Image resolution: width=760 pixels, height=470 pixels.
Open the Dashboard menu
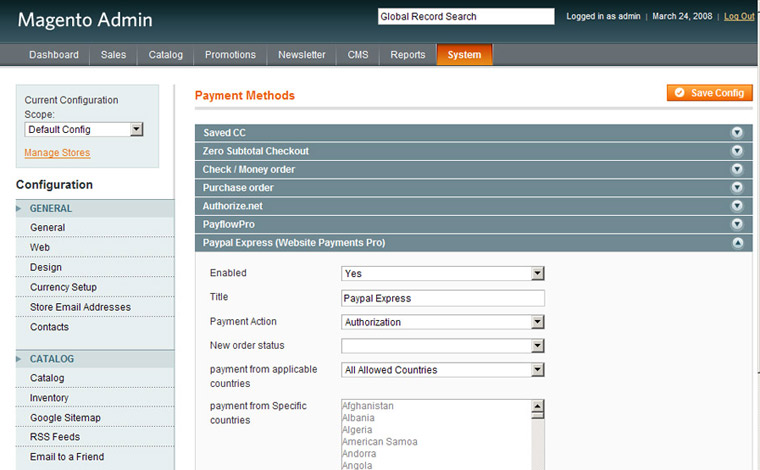tap(54, 55)
